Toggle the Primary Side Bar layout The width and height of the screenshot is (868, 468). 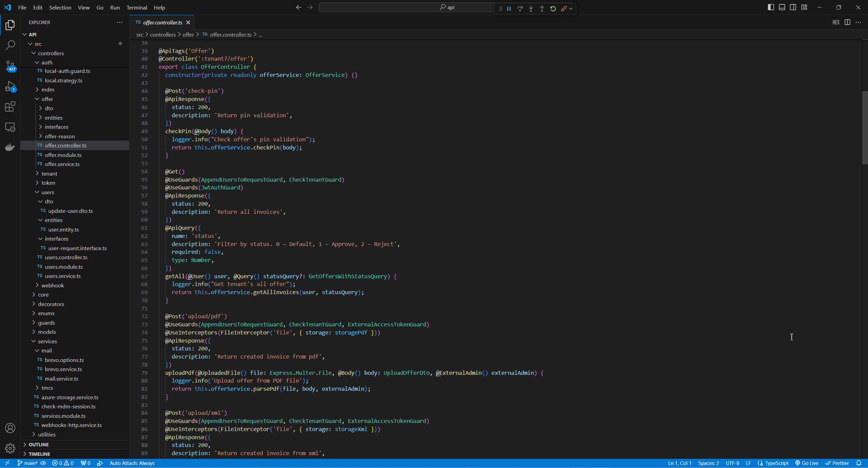tap(771, 7)
